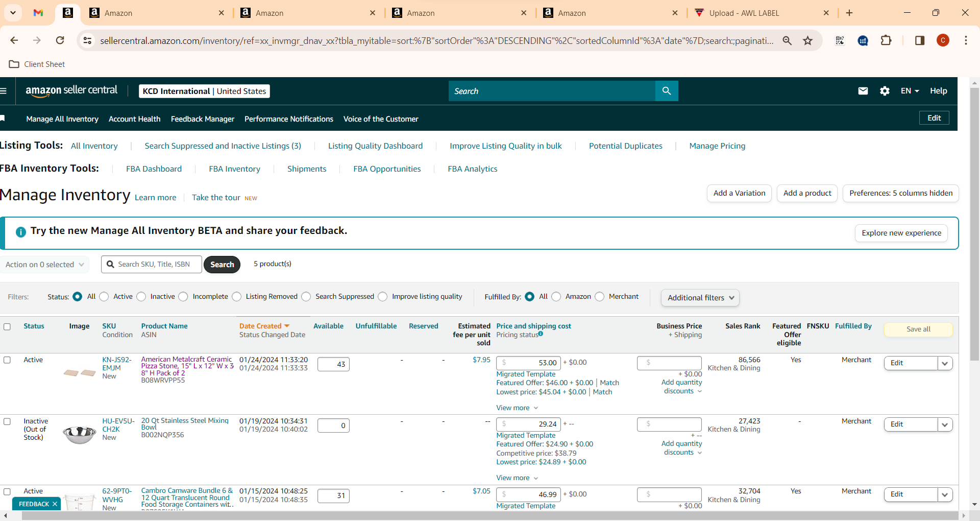980x521 pixels.
Task: Open Action on 0 selected dropdown
Action: (44, 265)
